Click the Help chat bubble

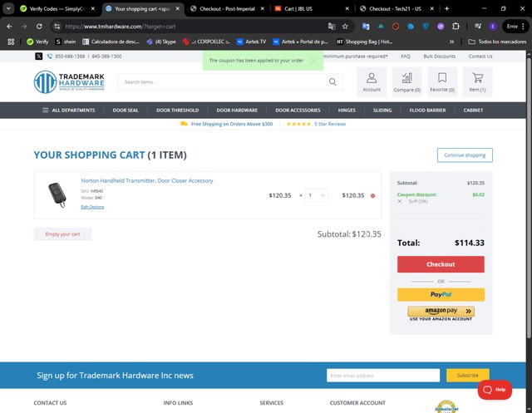point(495,390)
